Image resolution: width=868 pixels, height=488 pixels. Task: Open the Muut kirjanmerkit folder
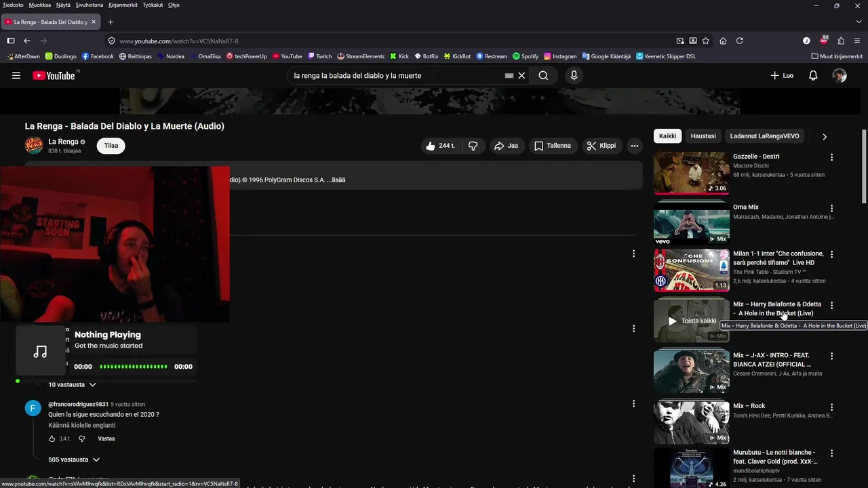837,56
